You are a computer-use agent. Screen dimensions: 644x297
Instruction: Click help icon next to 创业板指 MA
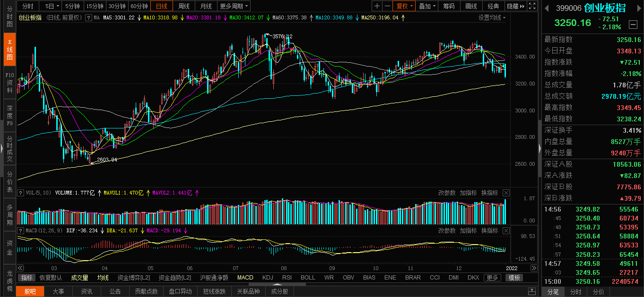pos(88,17)
